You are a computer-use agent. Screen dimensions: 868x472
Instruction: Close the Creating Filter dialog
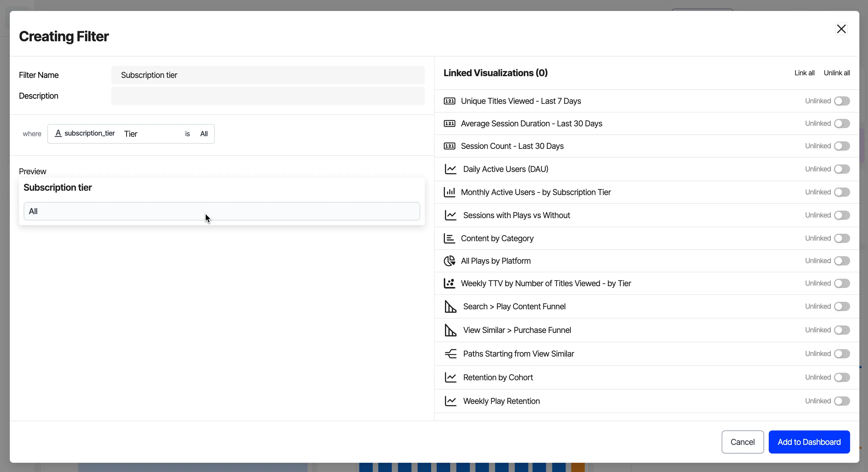coord(841,29)
